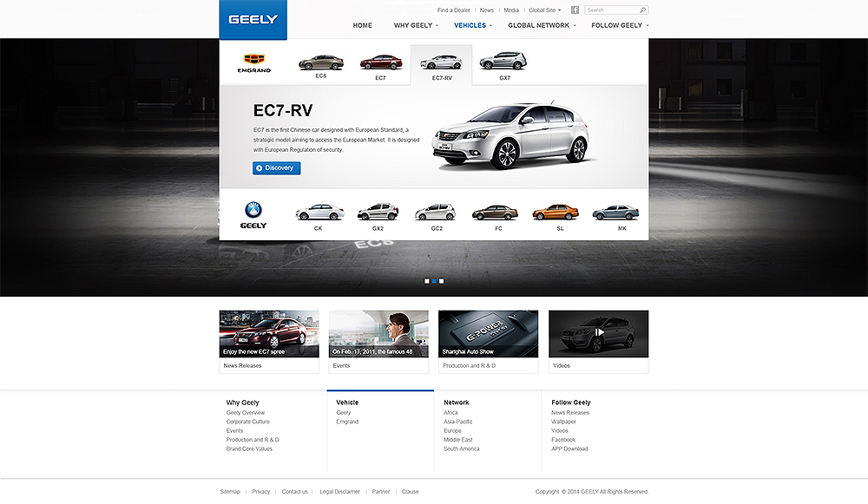Expand the FOLLOW GEELY menu
Viewport: 868px width, 504px height.
click(x=620, y=25)
